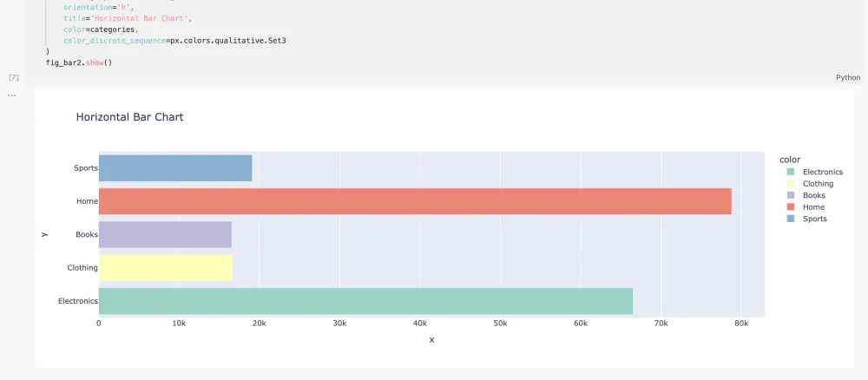
Task: Click the purple Books legend swatch
Action: 790,195
